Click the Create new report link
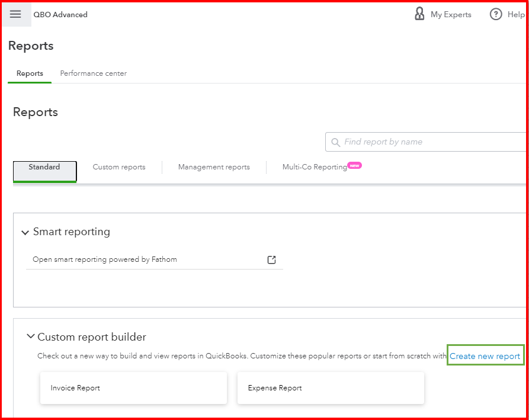 (x=485, y=355)
